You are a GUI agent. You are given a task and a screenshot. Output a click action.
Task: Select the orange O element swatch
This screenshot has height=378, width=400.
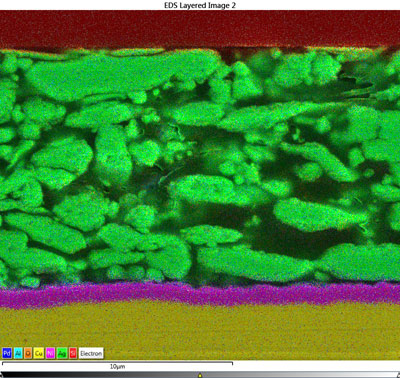(x=28, y=353)
